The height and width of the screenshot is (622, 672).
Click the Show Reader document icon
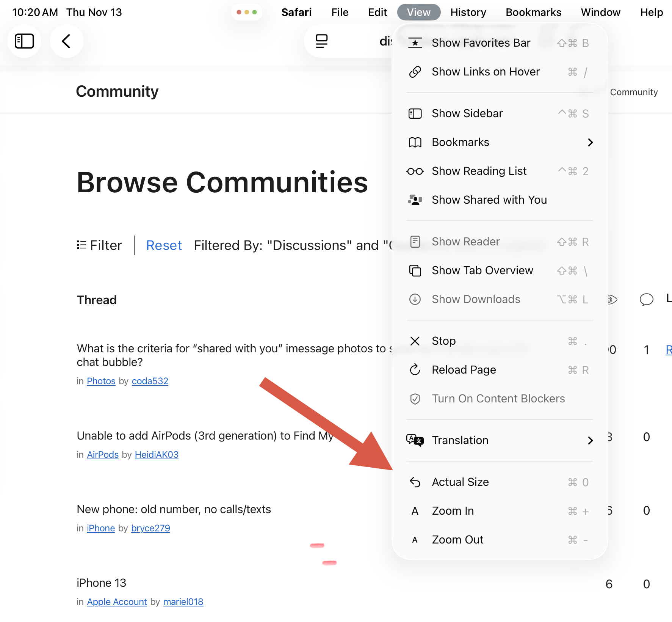415,242
